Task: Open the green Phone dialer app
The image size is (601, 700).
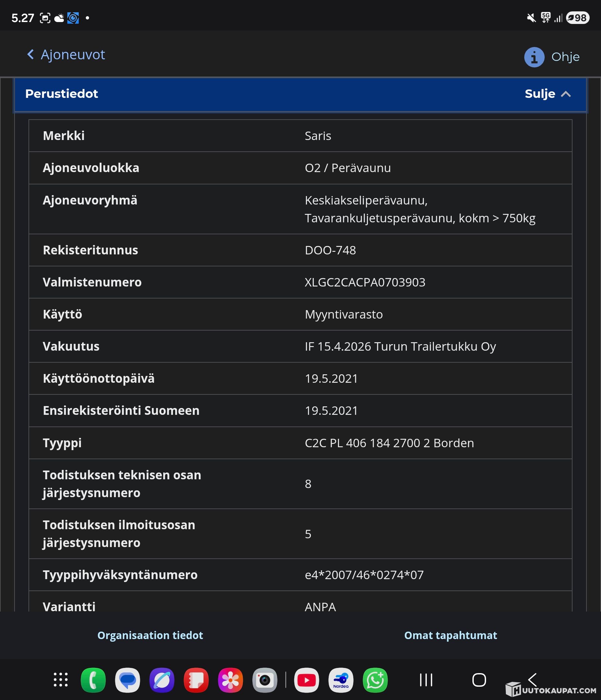Action: coord(93,680)
